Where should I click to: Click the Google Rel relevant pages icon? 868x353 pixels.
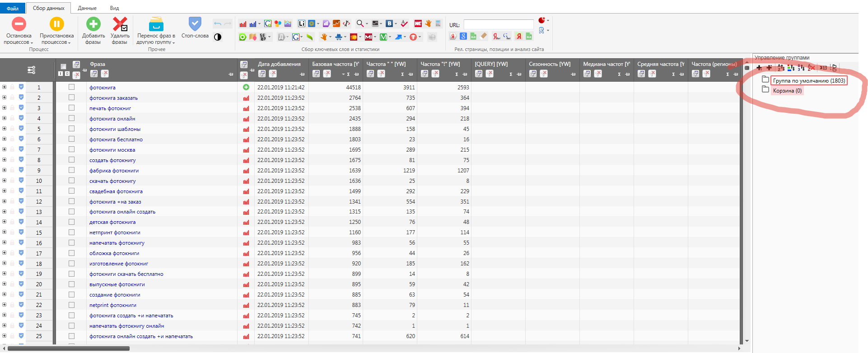(x=507, y=36)
